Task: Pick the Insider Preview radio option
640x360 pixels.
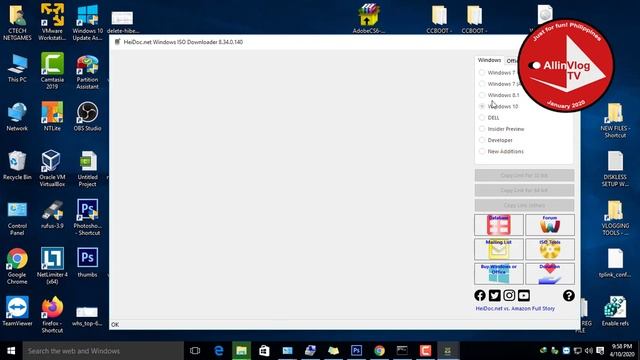Action: coord(482,129)
